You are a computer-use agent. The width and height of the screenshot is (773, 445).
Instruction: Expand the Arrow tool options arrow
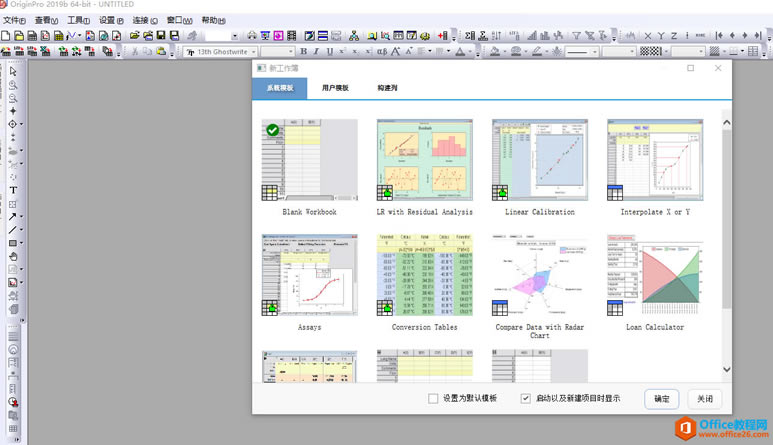coord(21,216)
